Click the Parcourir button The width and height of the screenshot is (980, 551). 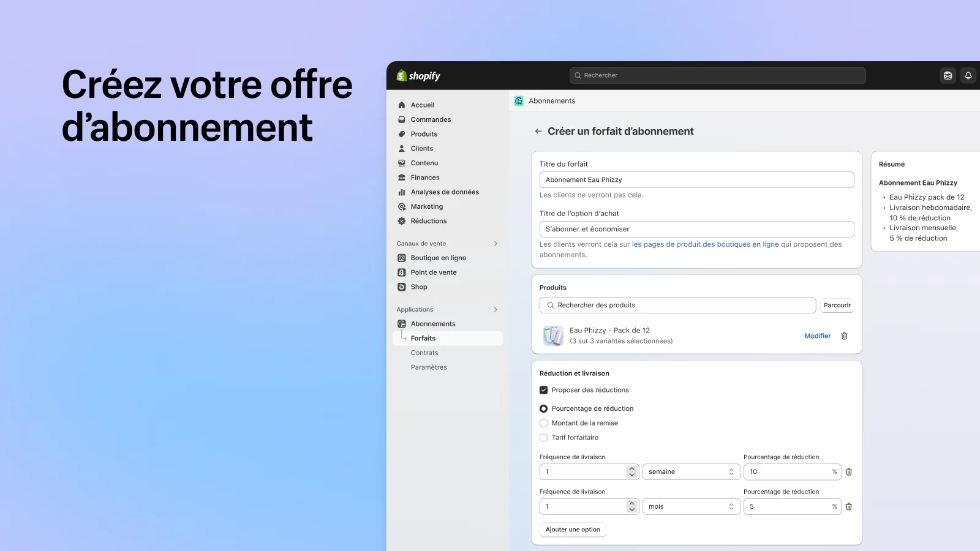[837, 305]
